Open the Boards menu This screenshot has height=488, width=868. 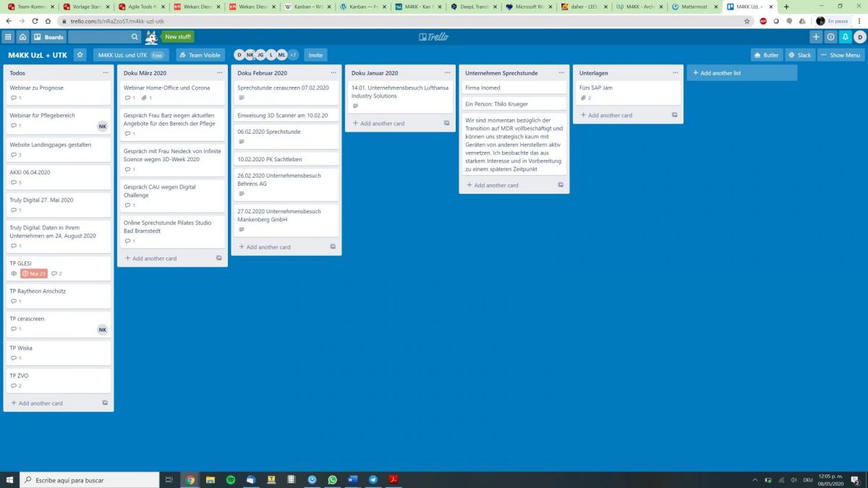[48, 37]
